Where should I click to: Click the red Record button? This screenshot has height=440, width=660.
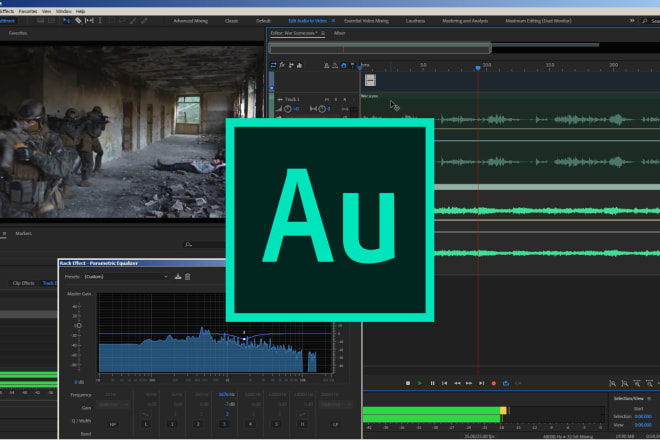point(494,383)
